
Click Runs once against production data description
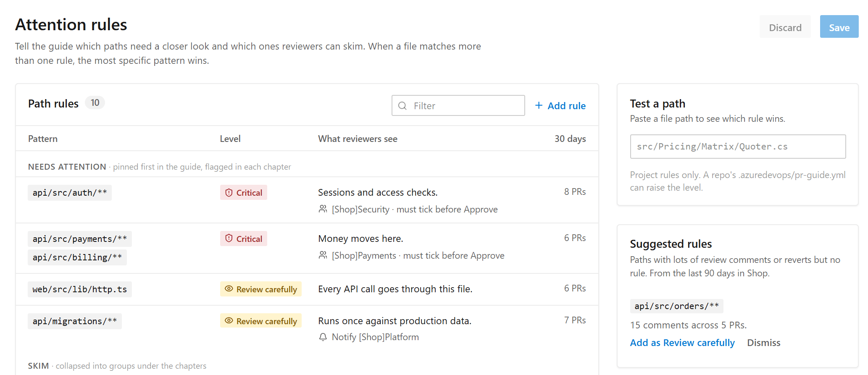(x=395, y=321)
